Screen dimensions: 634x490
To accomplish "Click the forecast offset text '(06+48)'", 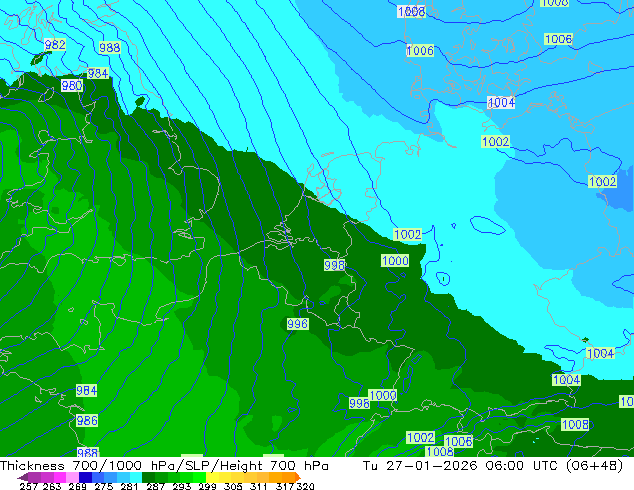I will click(594, 466).
